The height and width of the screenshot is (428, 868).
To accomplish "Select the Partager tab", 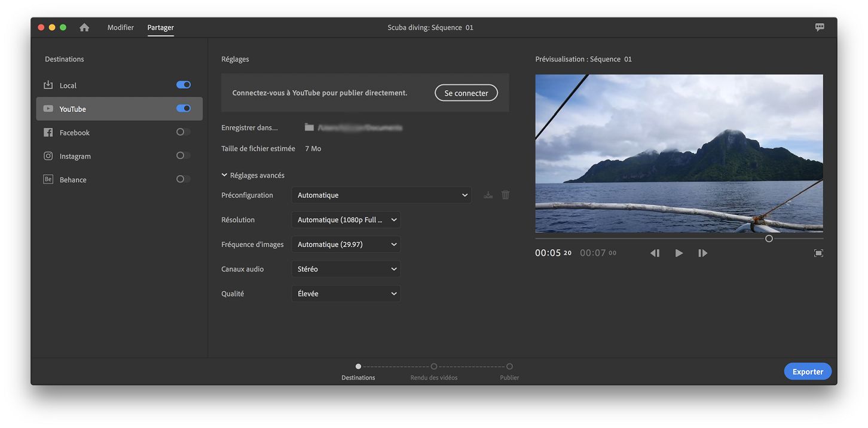I will pos(160,27).
